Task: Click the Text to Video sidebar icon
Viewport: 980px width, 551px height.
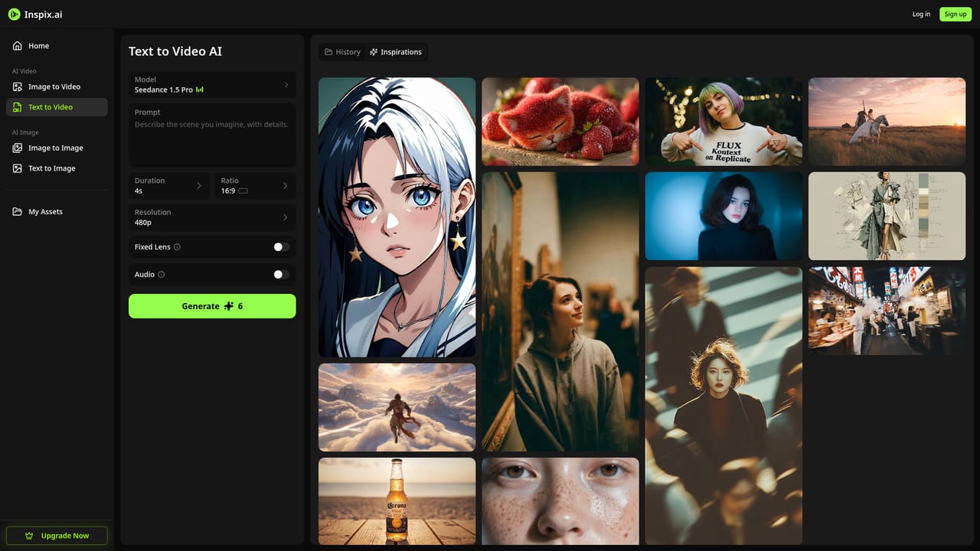Action: (18, 107)
